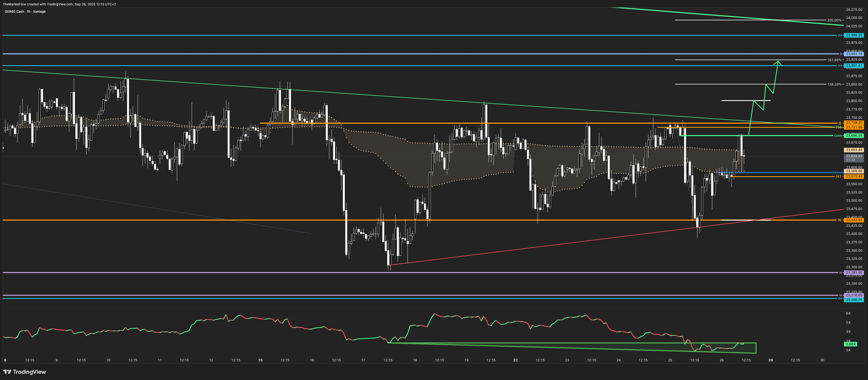Image resolution: width=868 pixels, height=380 pixels.
Task: Click the current price label 23,634.63
Action: [x=853, y=156]
